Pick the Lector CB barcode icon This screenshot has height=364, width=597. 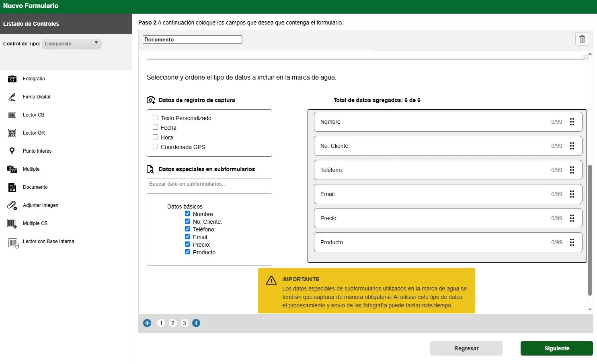click(12, 115)
